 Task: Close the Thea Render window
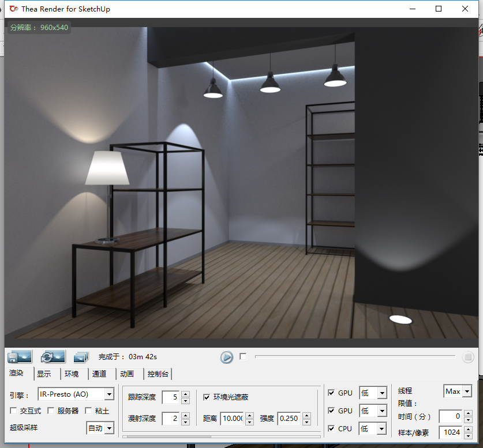(465, 9)
